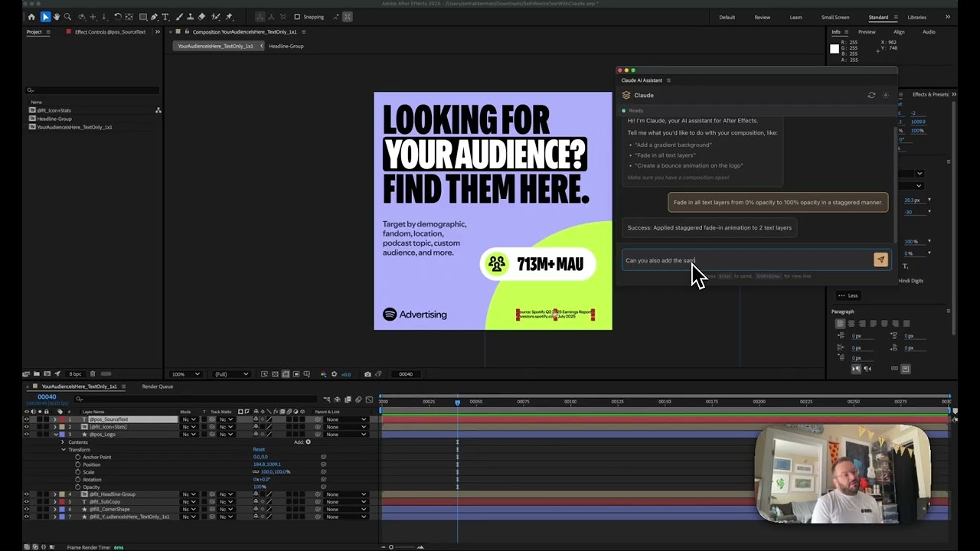Select the Roto Brush tool

click(x=216, y=17)
